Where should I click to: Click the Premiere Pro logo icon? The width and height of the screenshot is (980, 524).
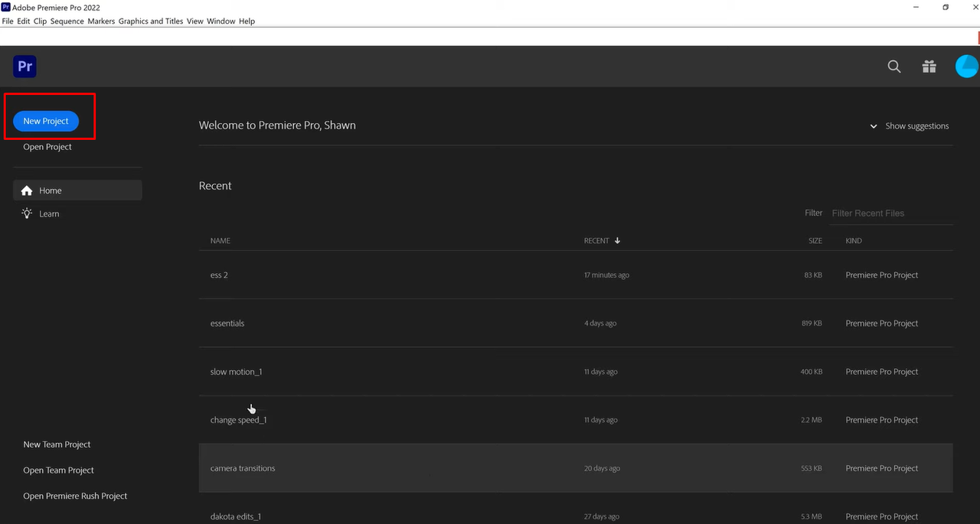pos(24,67)
